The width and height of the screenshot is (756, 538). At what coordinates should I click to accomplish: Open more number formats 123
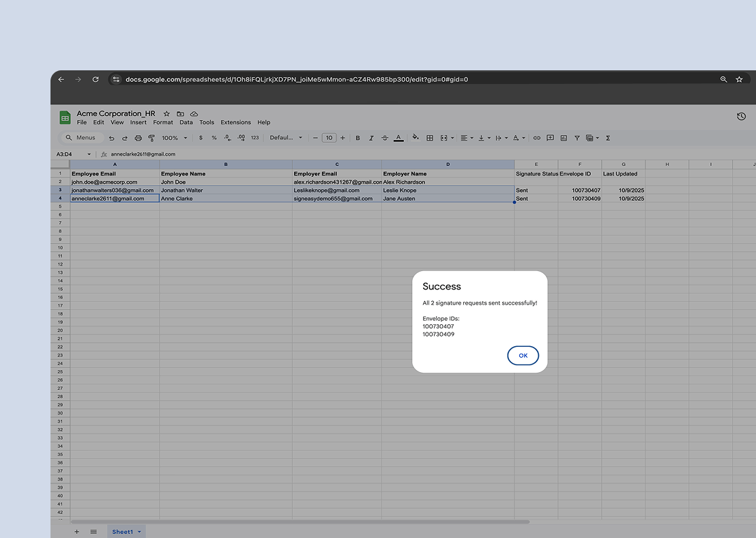(255, 138)
